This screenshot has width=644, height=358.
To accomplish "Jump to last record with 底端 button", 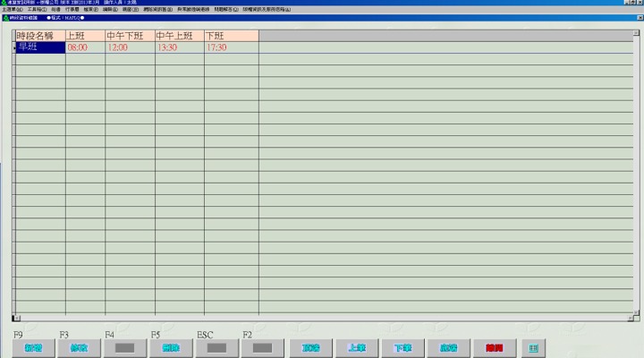I will [x=448, y=347].
